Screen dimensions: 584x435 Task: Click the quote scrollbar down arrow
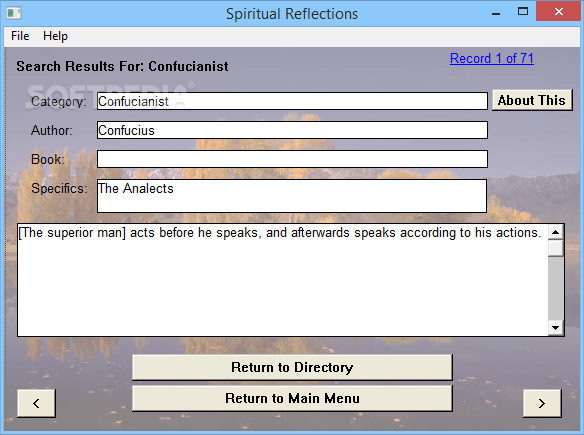(555, 328)
